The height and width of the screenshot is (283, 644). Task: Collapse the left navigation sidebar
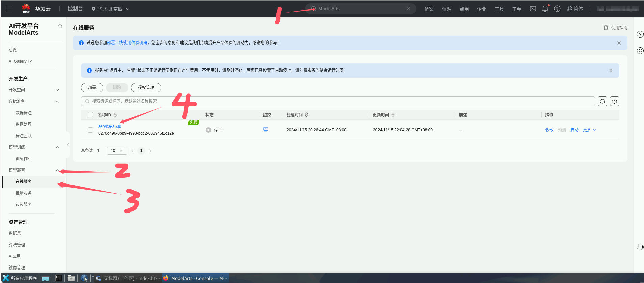pos(68,145)
